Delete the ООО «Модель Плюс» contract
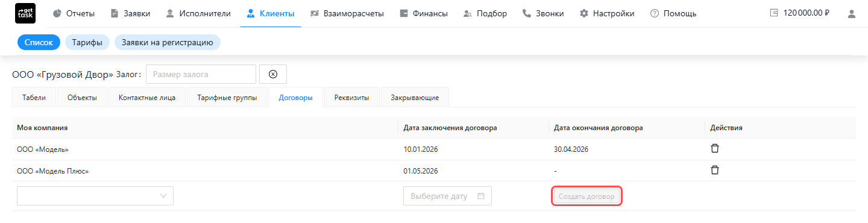This screenshot has width=868, height=223. click(x=715, y=170)
